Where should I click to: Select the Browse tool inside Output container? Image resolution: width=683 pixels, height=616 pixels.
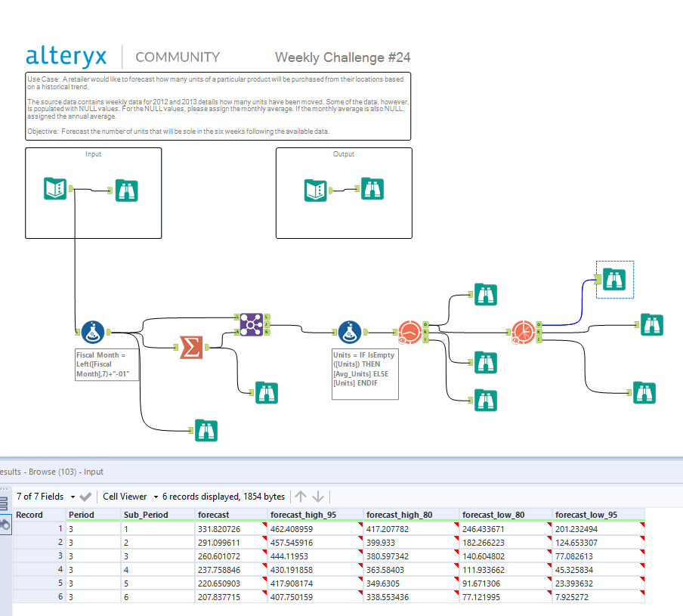[372, 189]
